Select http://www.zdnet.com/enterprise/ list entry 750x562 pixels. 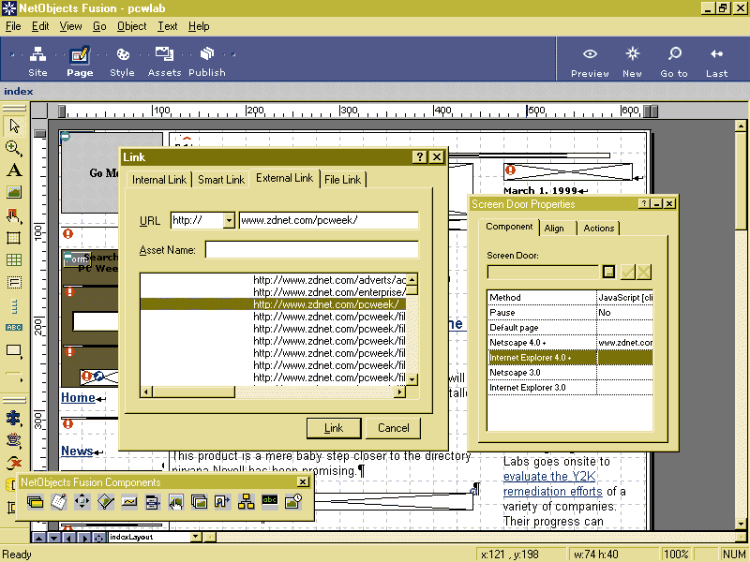pyautogui.click(x=273, y=292)
